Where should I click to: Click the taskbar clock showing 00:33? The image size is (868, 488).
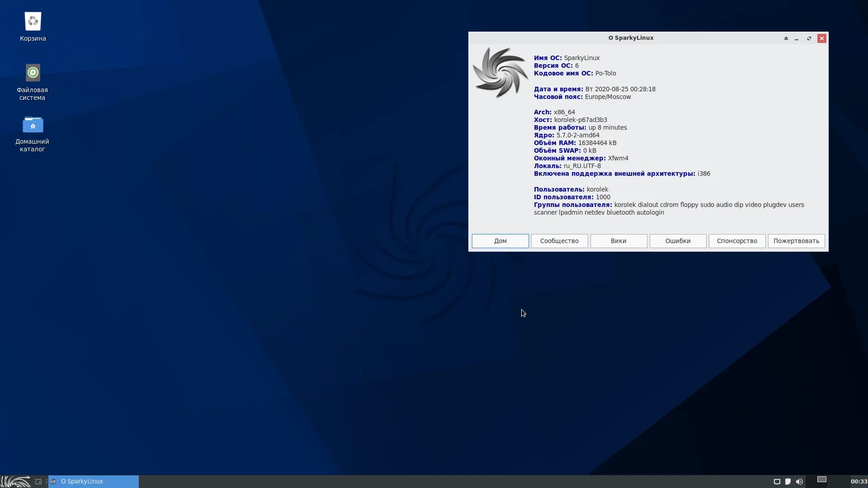[x=859, y=482]
